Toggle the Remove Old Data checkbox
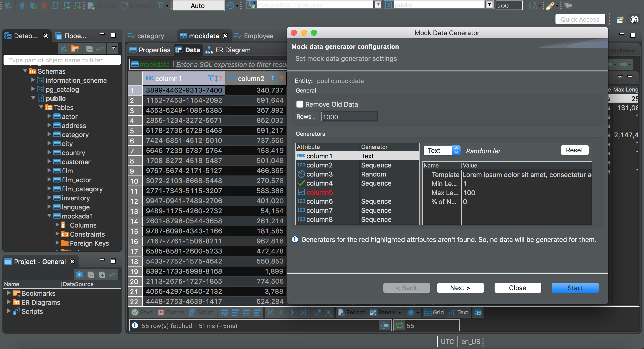Image resolution: width=644 pixels, height=349 pixels. (x=300, y=104)
